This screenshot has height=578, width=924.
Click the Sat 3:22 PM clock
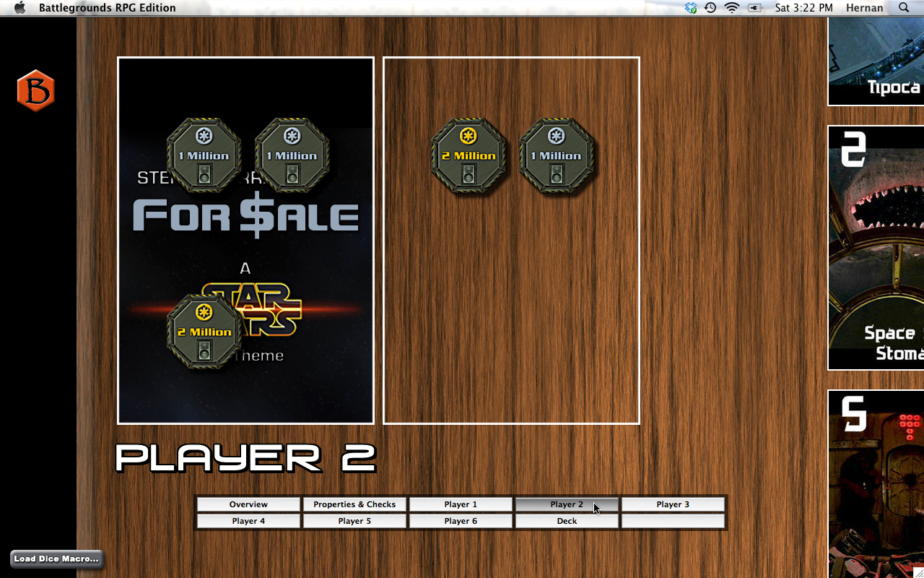coord(803,8)
